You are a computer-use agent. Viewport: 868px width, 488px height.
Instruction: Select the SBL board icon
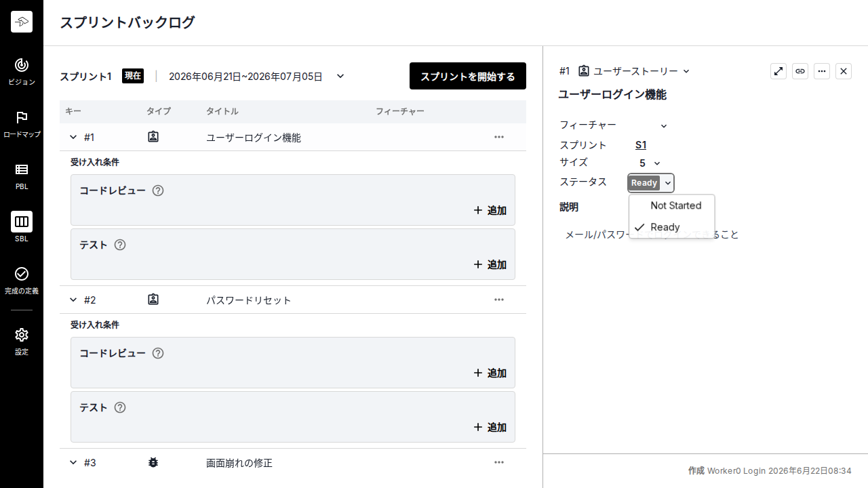point(22,222)
